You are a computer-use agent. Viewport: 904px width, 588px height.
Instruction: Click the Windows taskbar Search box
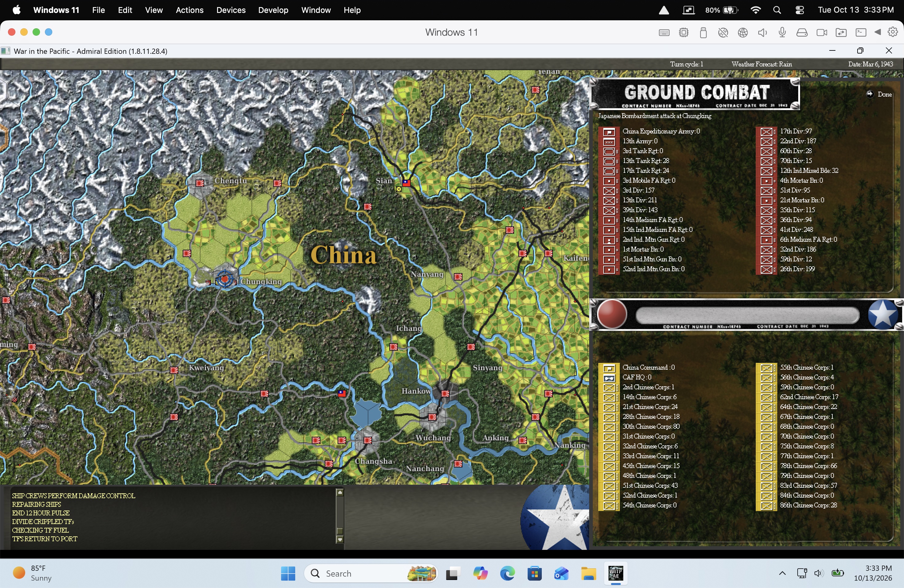pos(371,573)
